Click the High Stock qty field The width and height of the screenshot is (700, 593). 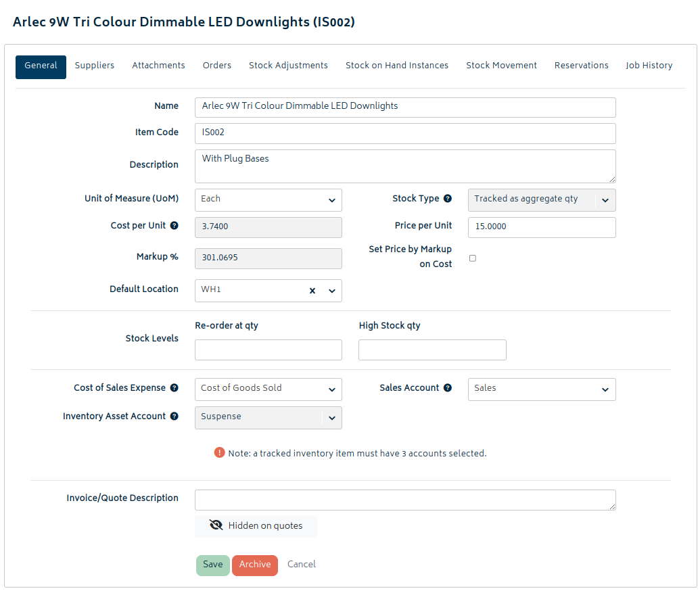(x=432, y=350)
